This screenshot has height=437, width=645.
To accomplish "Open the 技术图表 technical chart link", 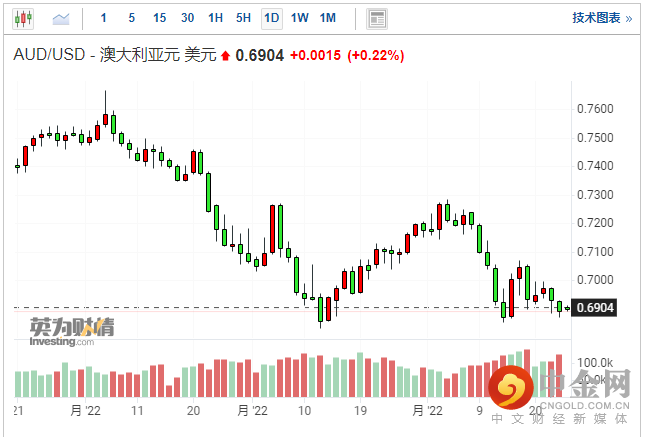I will click(595, 18).
